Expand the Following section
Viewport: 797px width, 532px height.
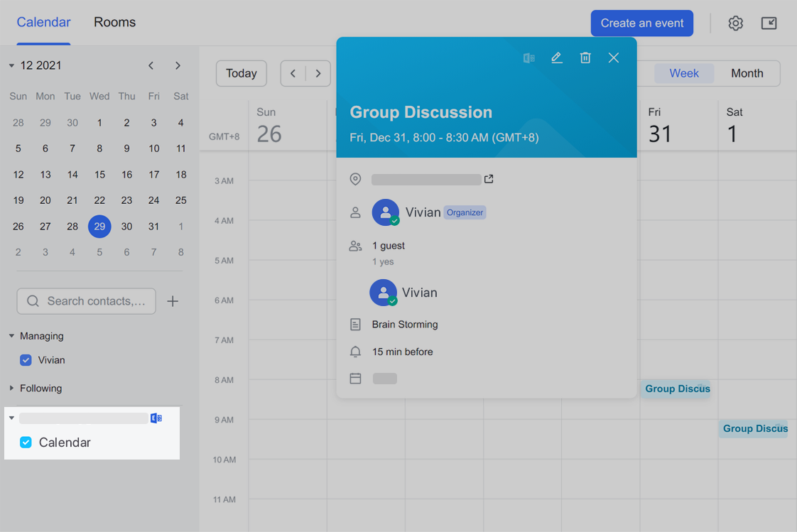coord(11,388)
